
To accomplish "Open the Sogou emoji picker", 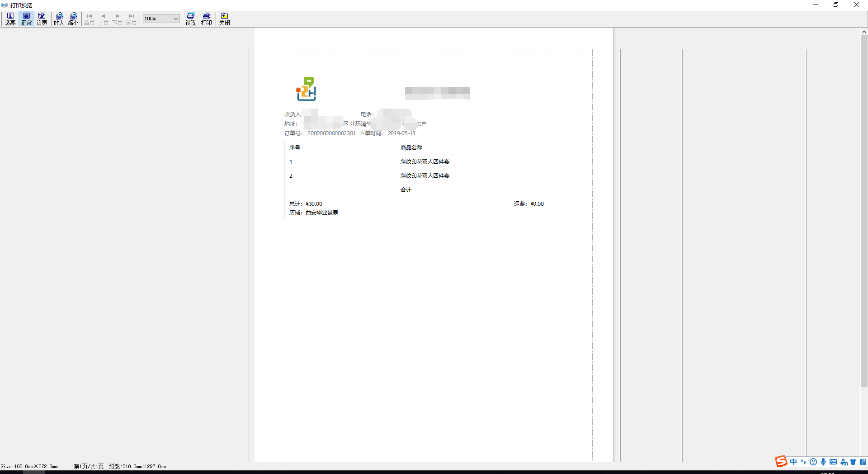I will [813, 462].
